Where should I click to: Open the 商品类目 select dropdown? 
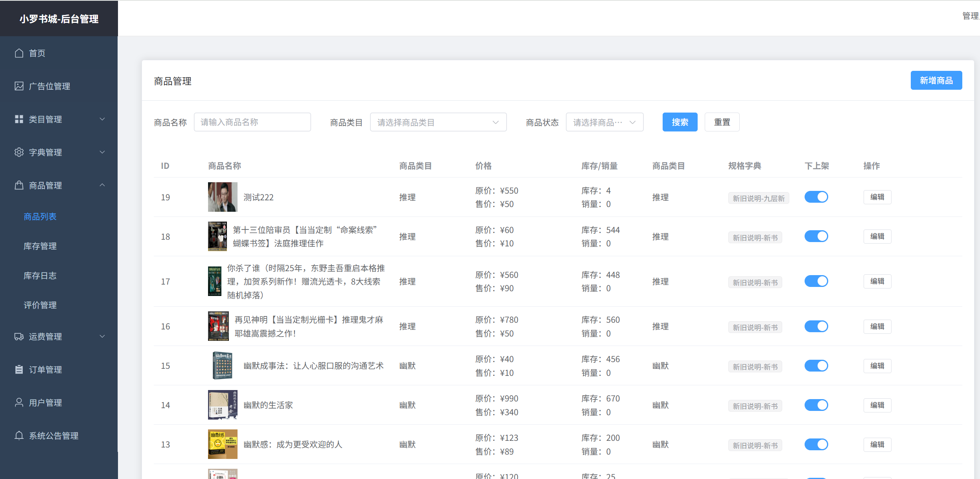pyautogui.click(x=438, y=122)
